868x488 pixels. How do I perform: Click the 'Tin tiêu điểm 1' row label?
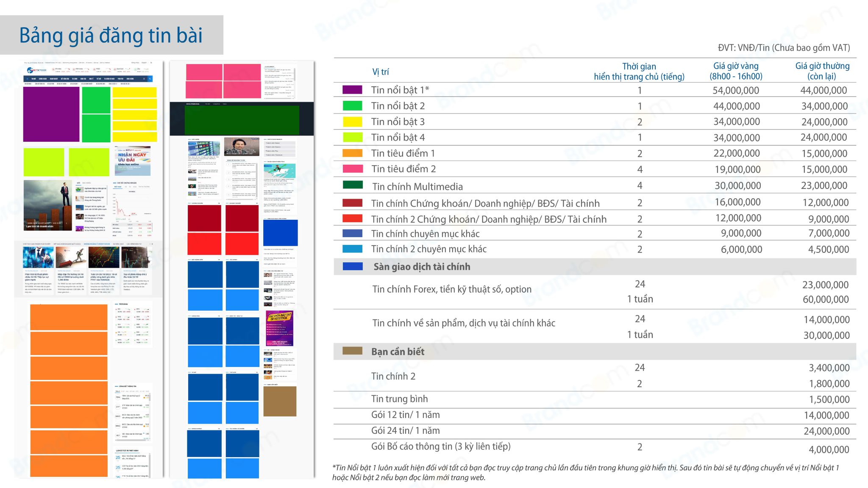(403, 153)
